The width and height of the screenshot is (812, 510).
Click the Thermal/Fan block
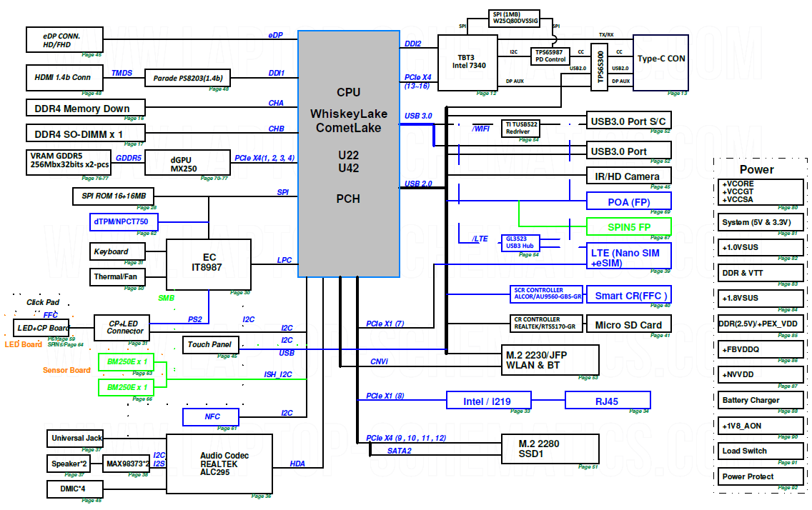point(117,276)
